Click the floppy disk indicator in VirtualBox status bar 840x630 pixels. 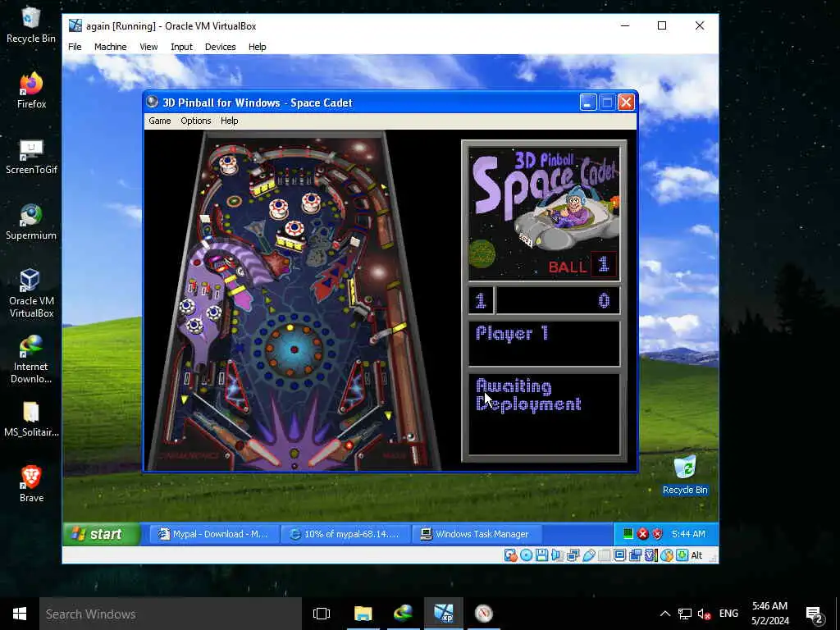coord(541,555)
